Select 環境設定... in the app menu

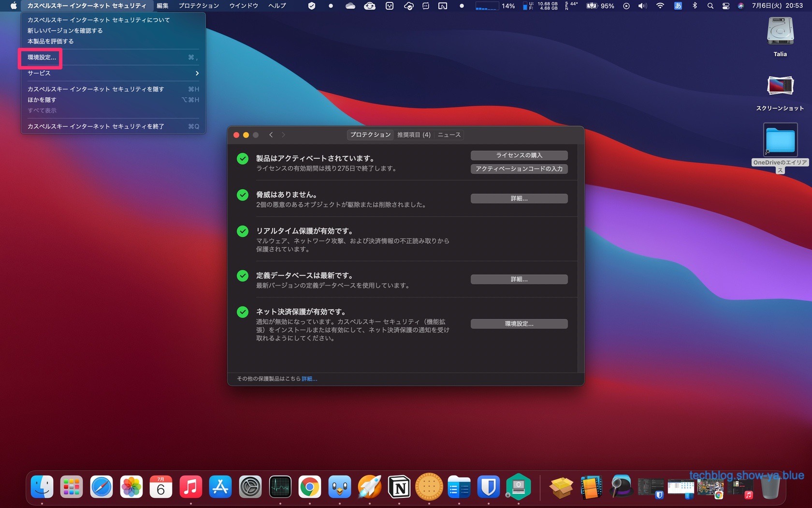click(x=42, y=58)
